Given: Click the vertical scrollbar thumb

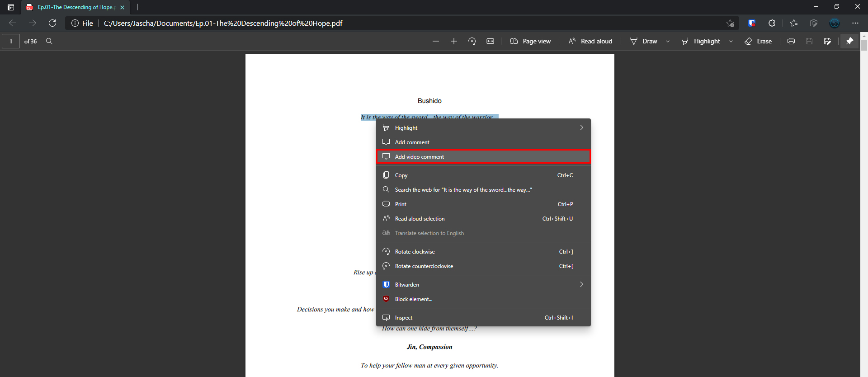Looking at the screenshot, I should click(x=864, y=45).
